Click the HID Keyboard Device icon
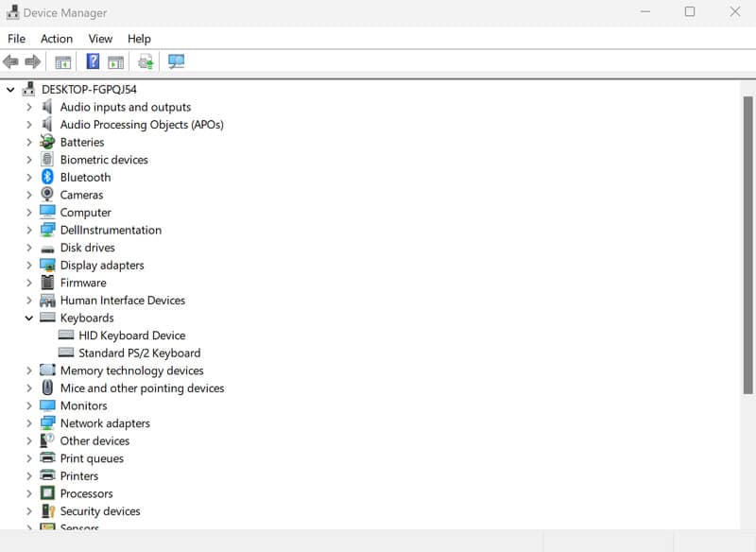The width and height of the screenshot is (756, 552). (66, 336)
